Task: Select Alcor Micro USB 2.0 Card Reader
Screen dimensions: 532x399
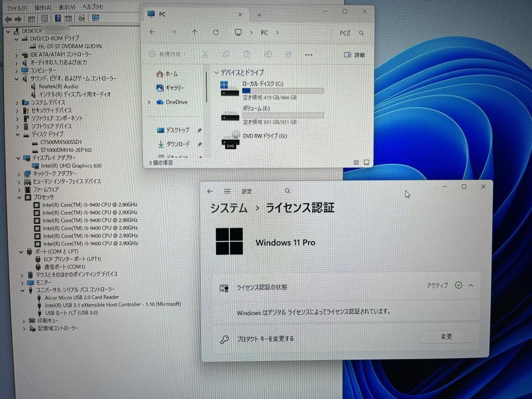Action: pyautogui.click(x=82, y=297)
